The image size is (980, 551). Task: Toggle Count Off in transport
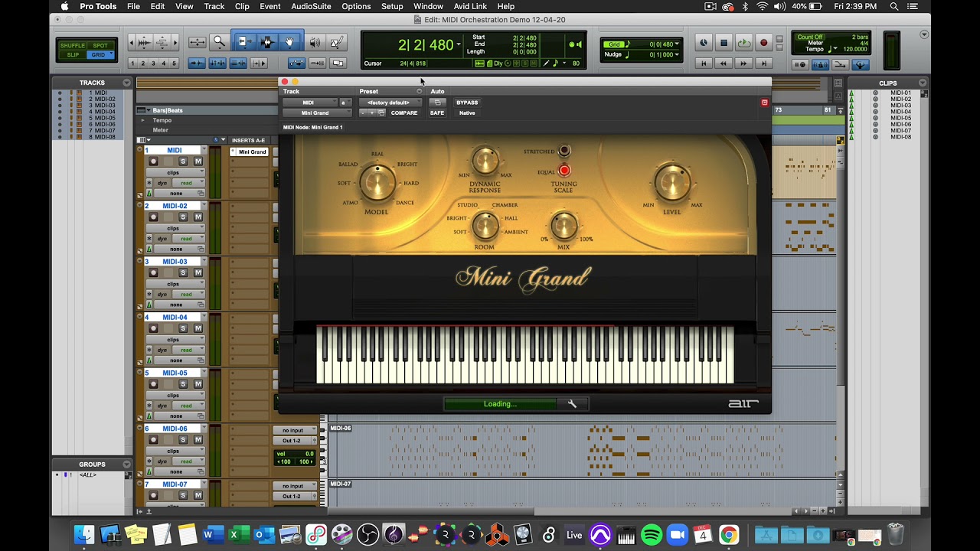coord(810,37)
